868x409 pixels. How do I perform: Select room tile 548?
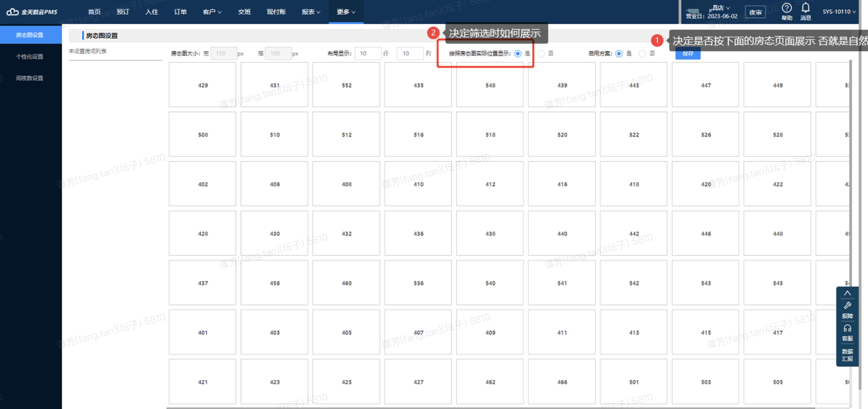pyautogui.click(x=490, y=85)
